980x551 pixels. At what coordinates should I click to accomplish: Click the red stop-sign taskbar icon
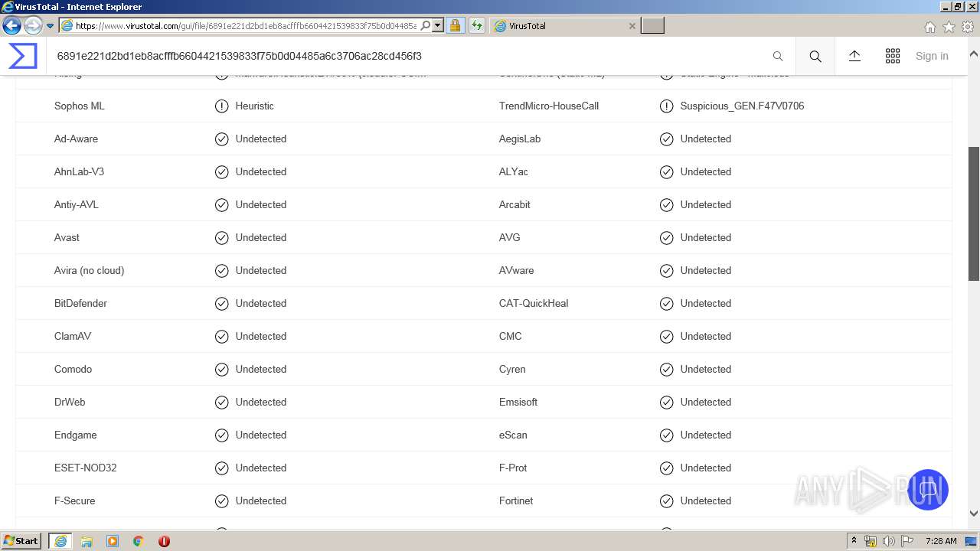164,541
